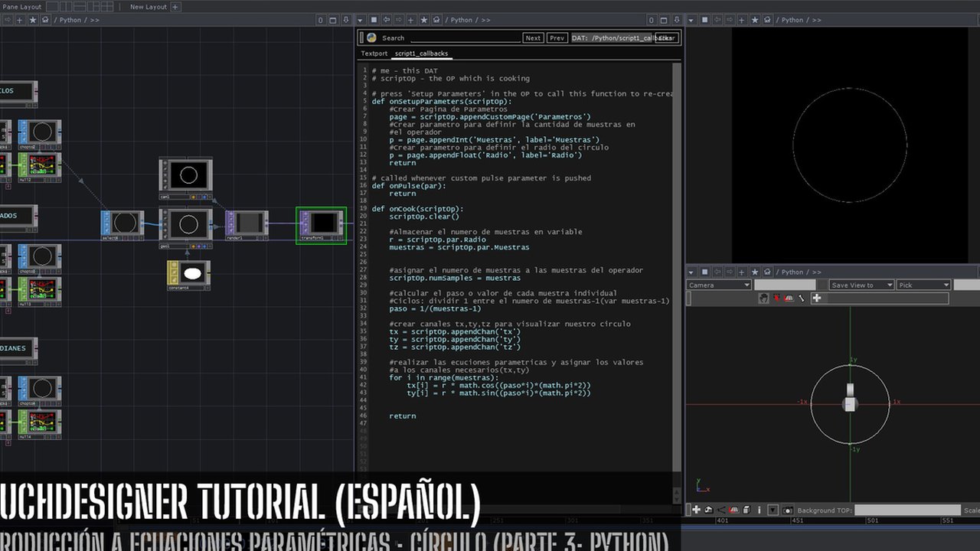Image resolution: width=980 pixels, height=551 pixels.
Task: Add a new layout with plus button
Action: pos(175,7)
